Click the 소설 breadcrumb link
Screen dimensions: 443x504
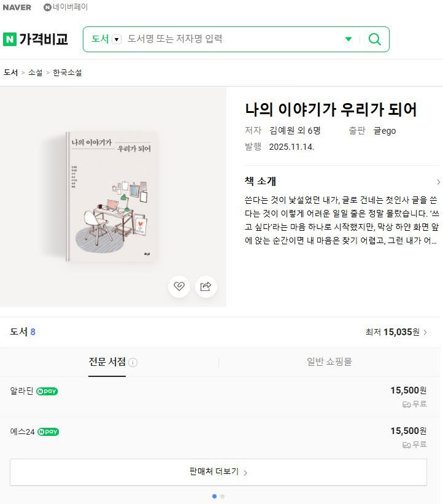[x=35, y=72]
